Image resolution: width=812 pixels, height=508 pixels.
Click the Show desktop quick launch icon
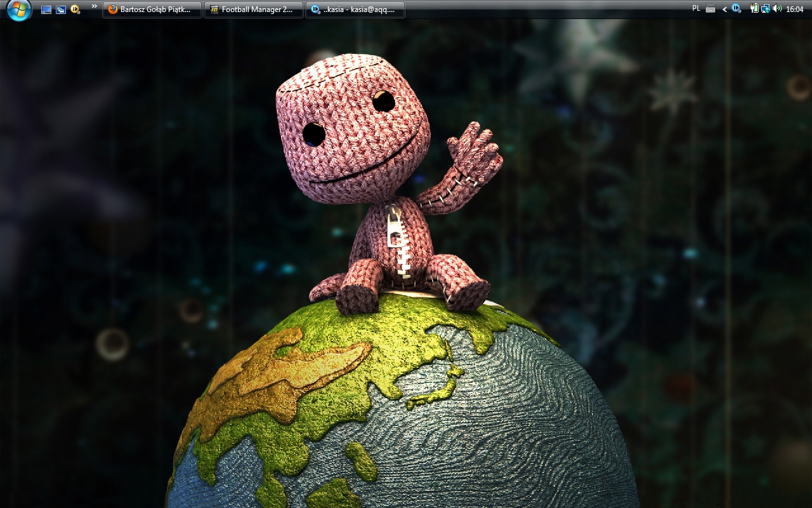point(46,10)
